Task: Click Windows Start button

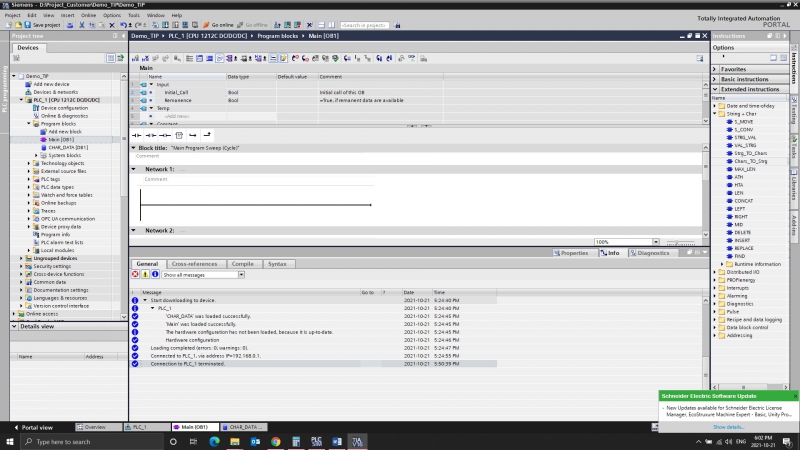Action: 10,441
